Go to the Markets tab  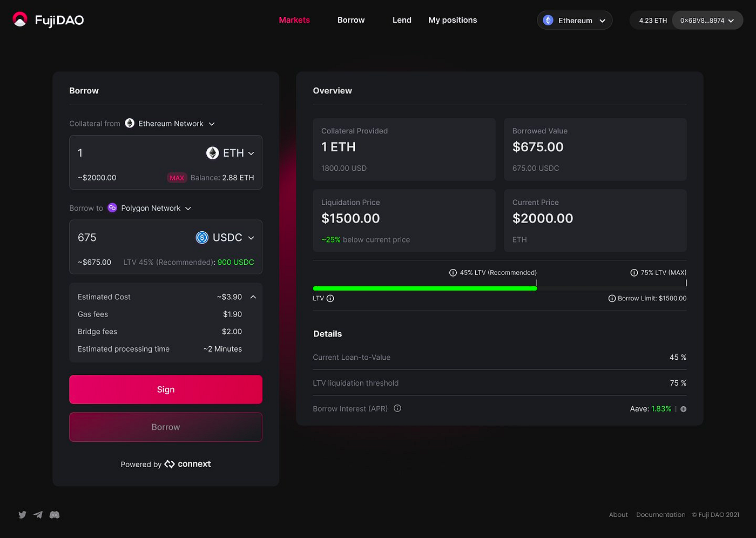294,20
